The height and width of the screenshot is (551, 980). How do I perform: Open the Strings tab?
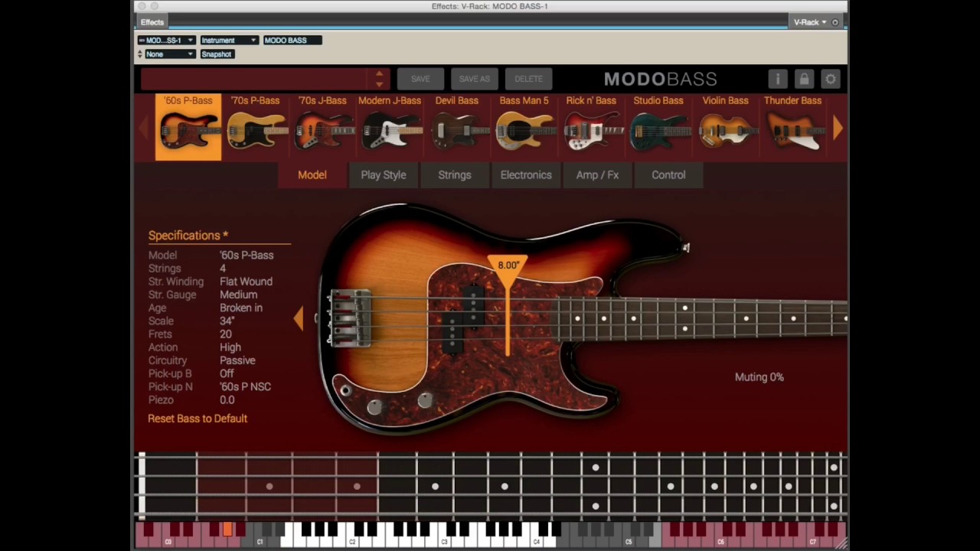(x=455, y=175)
